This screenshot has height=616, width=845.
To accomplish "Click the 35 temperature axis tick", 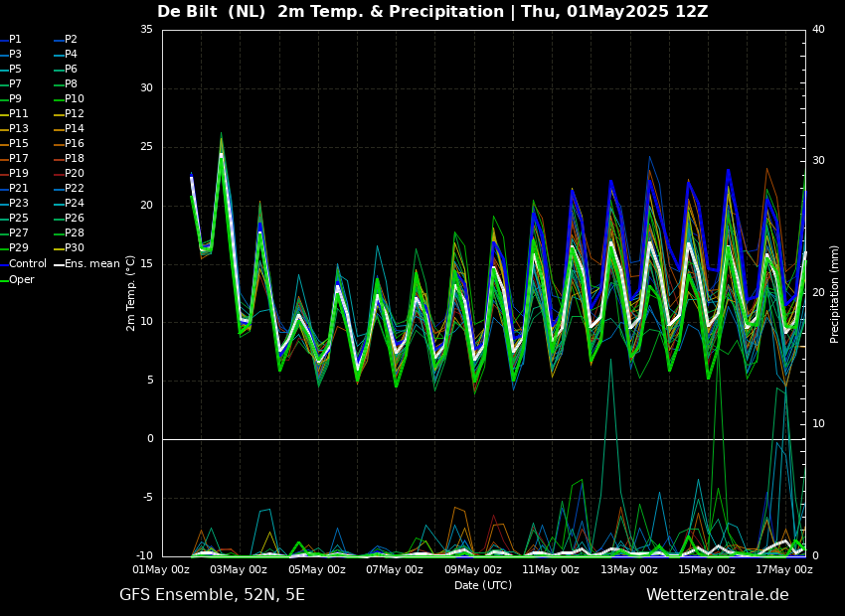I will (x=146, y=30).
